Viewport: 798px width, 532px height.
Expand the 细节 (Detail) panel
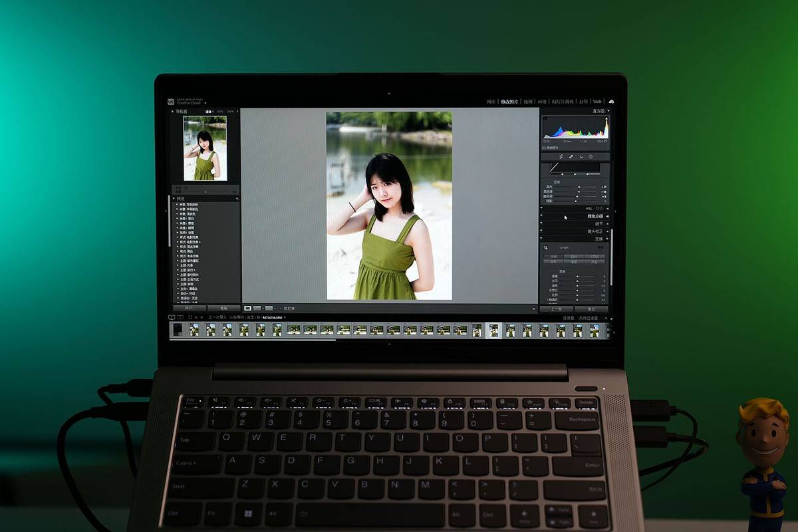(x=607, y=224)
